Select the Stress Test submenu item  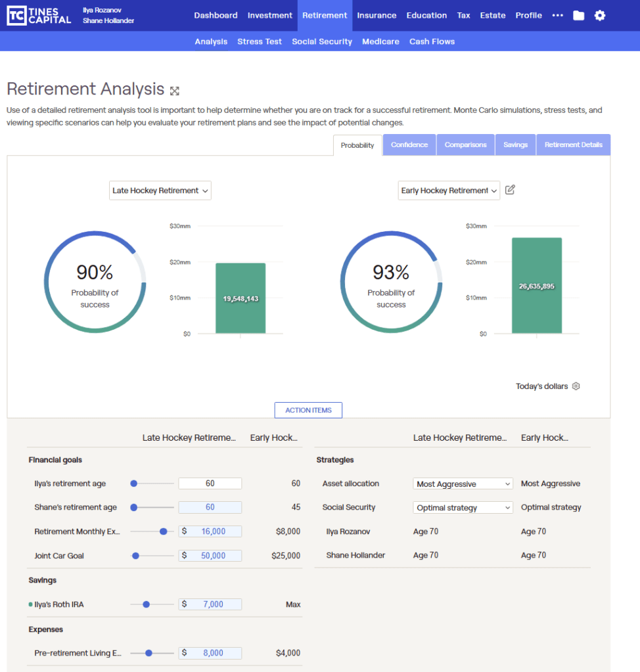(x=260, y=41)
